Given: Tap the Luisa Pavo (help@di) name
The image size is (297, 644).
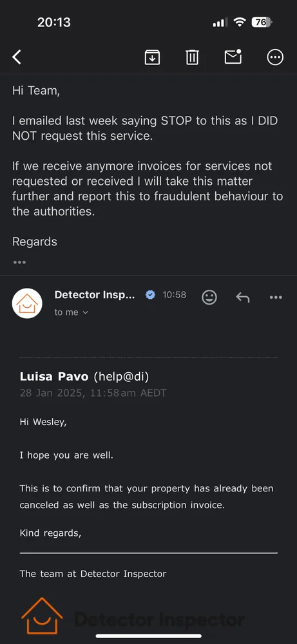Looking at the screenshot, I should pyautogui.click(x=84, y=376).
